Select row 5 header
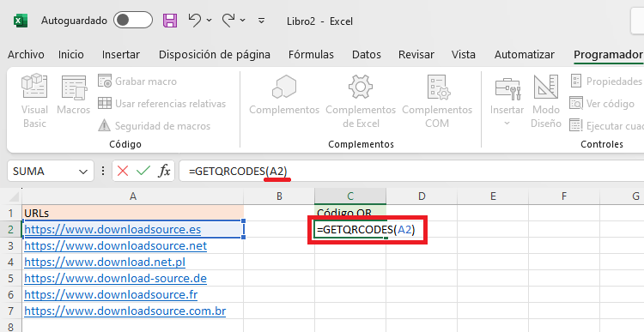This screenshot has width=644, height=332. click(10, 279)
